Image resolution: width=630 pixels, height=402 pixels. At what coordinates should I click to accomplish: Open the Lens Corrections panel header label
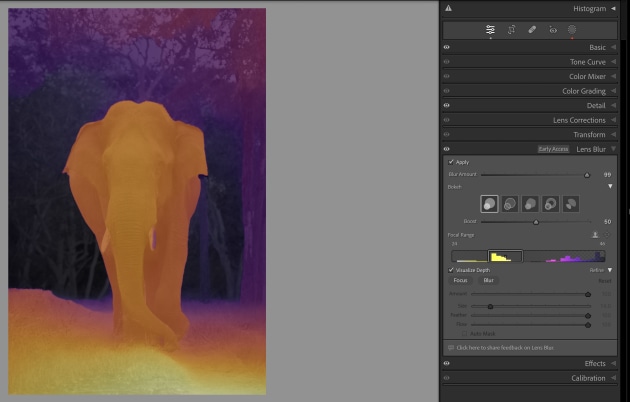coord(579,120)
